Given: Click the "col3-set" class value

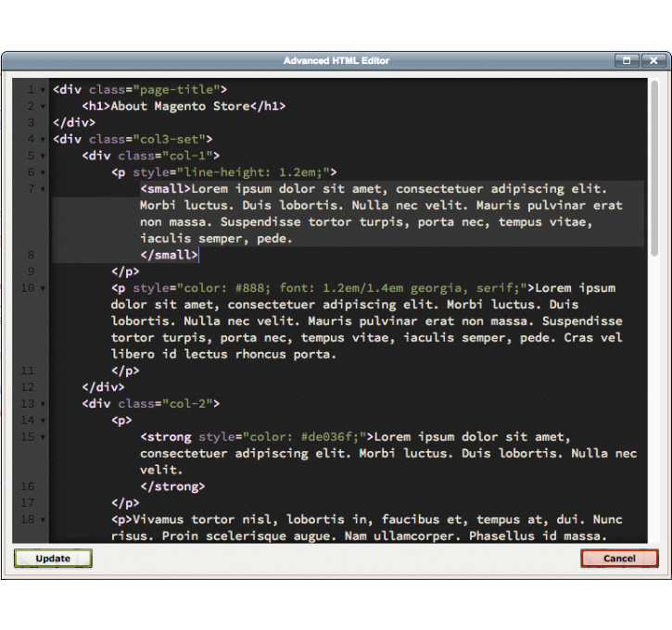Looking at the screenshot, I should [170, 139].
